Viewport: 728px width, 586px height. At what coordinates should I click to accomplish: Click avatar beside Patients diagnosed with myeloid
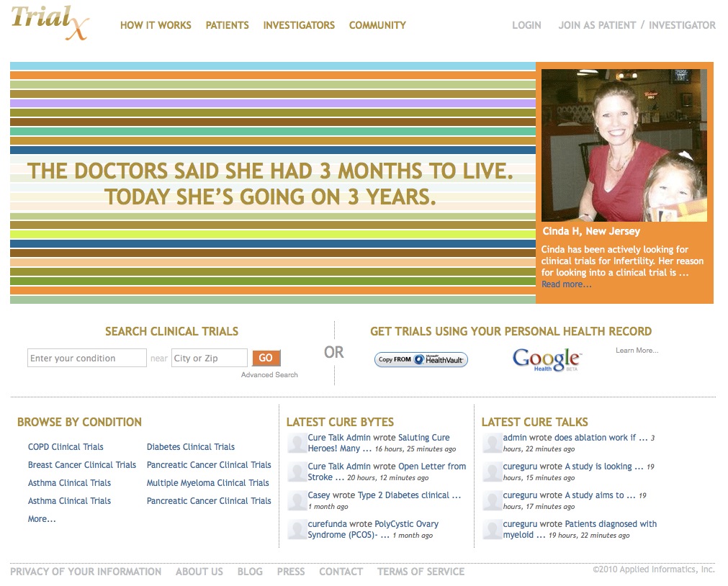coord(493,530)
